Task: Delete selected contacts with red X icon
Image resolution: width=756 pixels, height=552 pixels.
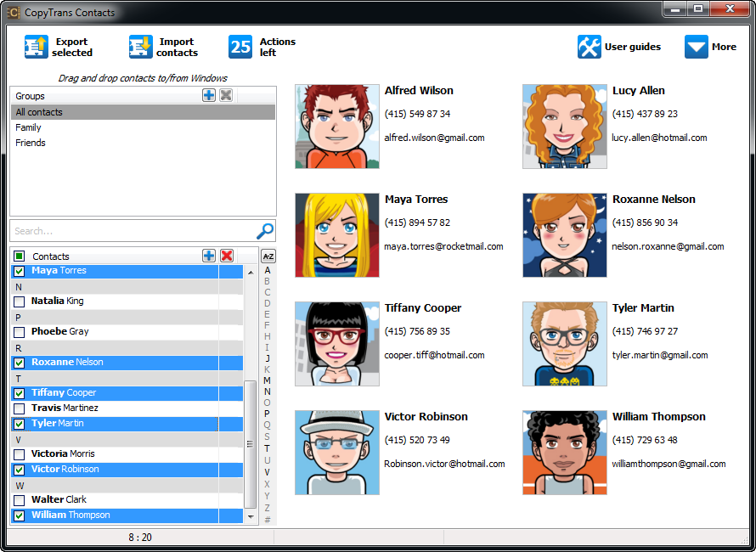Action: point(227,256)
